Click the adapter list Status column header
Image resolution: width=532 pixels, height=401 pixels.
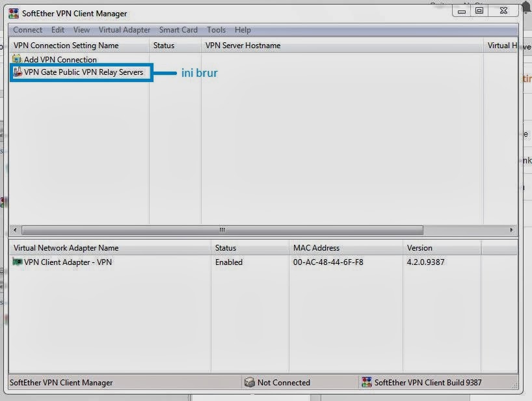pos(250,248)
